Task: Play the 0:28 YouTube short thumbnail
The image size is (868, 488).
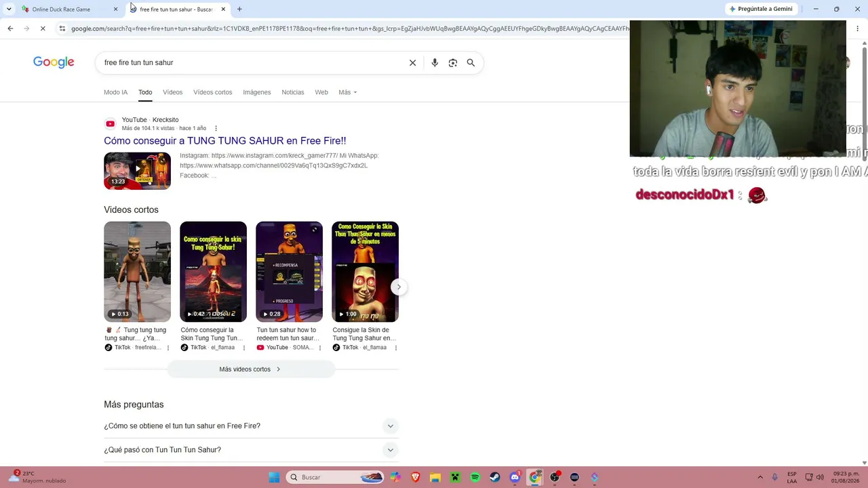Action: (289, 272)
